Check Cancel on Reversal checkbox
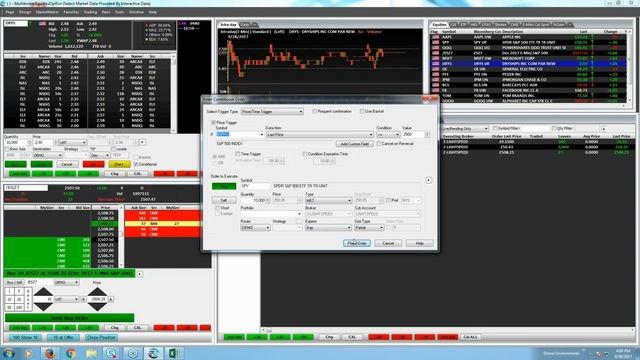The image size is (640, 360). click(379, 144)
